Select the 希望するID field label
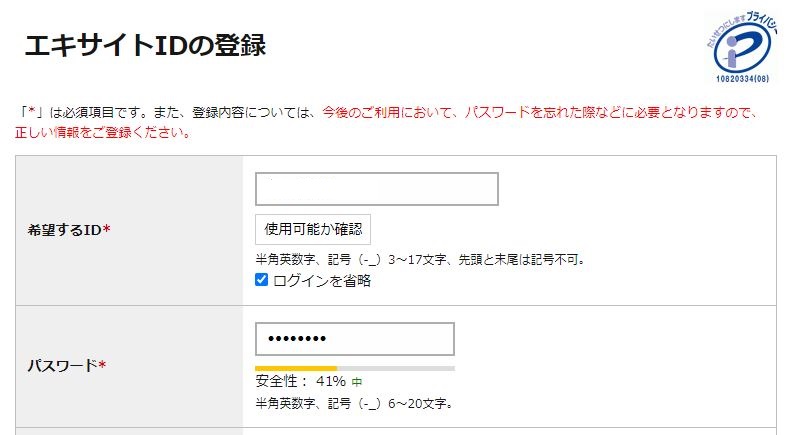 tap(65, 230)
